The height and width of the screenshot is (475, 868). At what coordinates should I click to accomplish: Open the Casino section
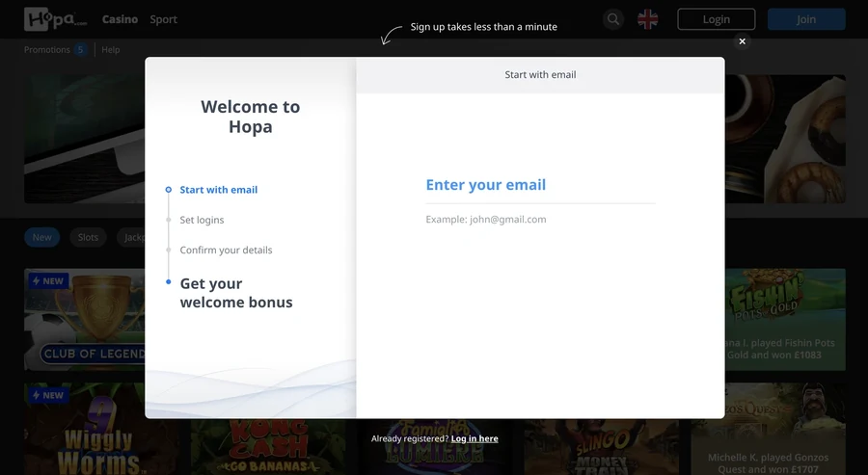120,19
